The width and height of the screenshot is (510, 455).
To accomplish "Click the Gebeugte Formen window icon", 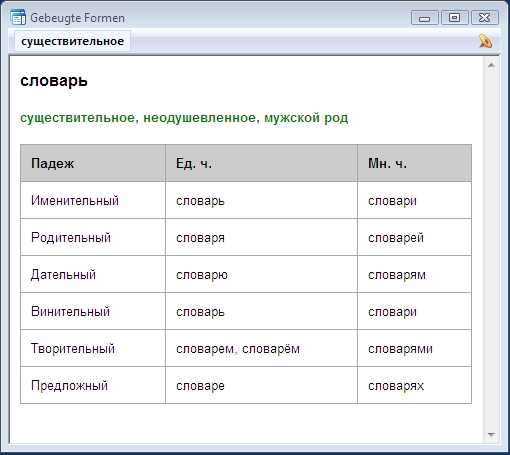I will (18, 17).
